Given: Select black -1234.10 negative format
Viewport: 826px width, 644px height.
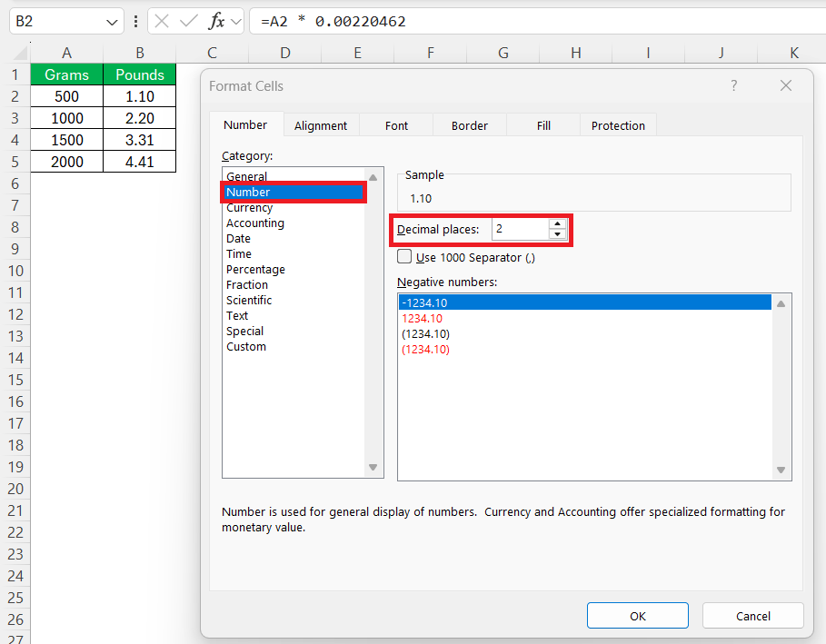Looking at the screenshot, I should tap(584, 302).
